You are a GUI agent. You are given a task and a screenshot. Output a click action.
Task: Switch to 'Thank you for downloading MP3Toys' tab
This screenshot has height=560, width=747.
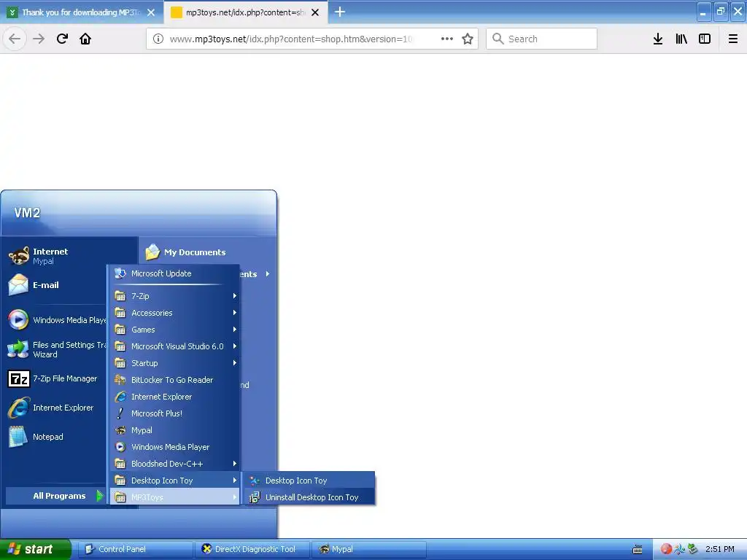82,12
